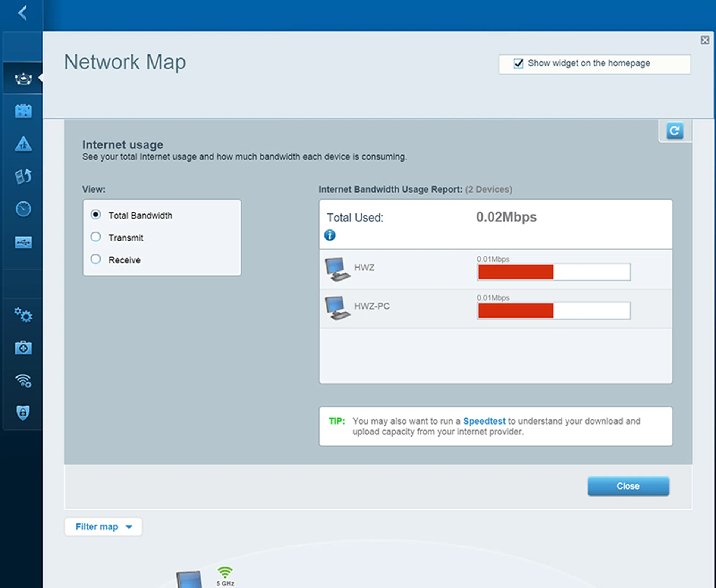Open Guest Access suitcase icon in sidebar
The width and height of the screenshot is (716, 588).
point(23,111)
